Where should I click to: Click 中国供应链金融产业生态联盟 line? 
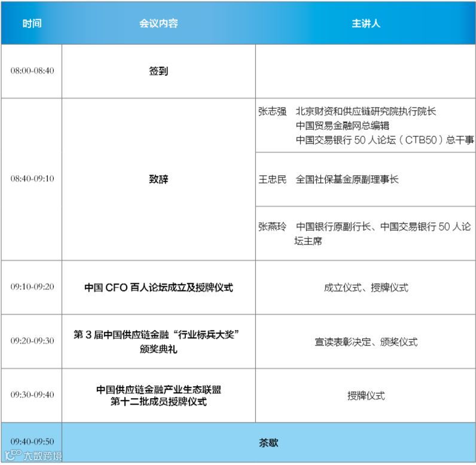click(x=158, y=389)
